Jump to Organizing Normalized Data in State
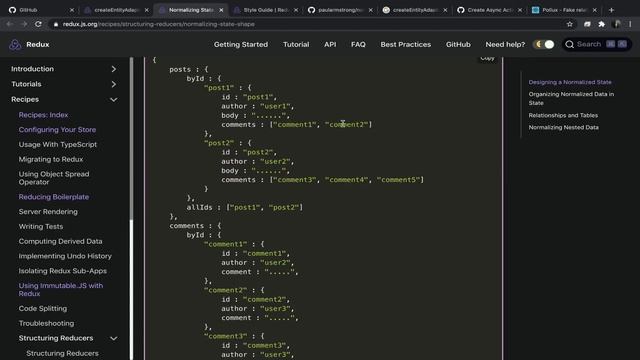 (x=571, y=98)
